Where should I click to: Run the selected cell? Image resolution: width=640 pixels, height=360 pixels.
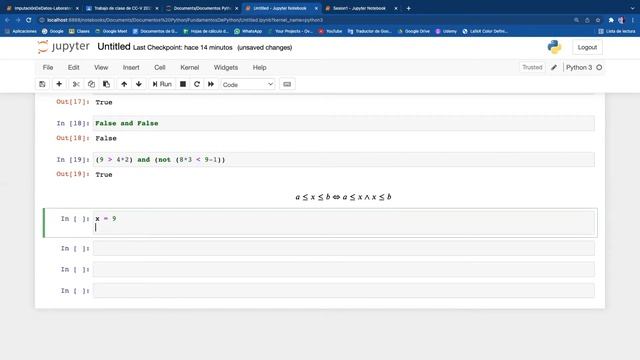(x=162, y=84)
